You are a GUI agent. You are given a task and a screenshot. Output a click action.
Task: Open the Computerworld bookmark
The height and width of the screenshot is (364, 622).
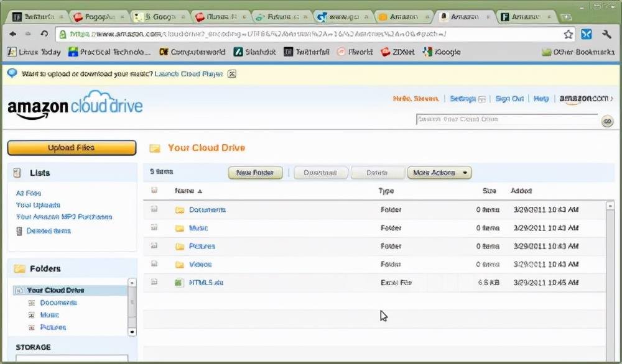pyautogui.click(x=192, y=52)
